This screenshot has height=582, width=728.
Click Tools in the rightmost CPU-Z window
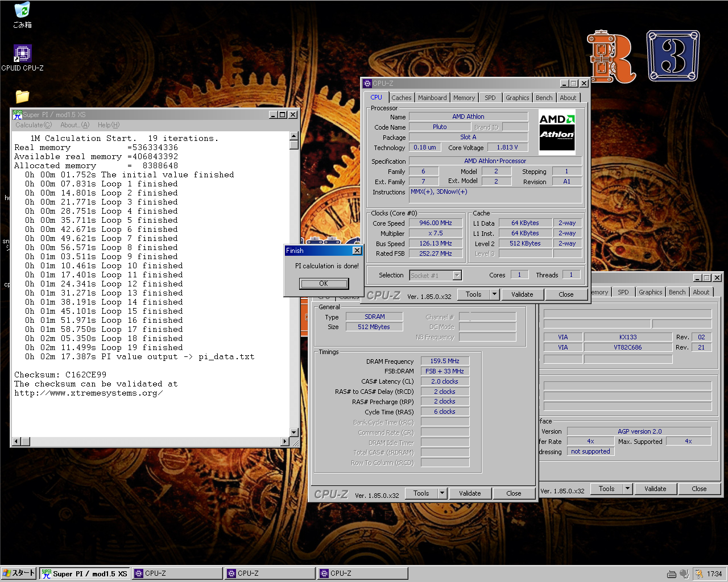606,489
